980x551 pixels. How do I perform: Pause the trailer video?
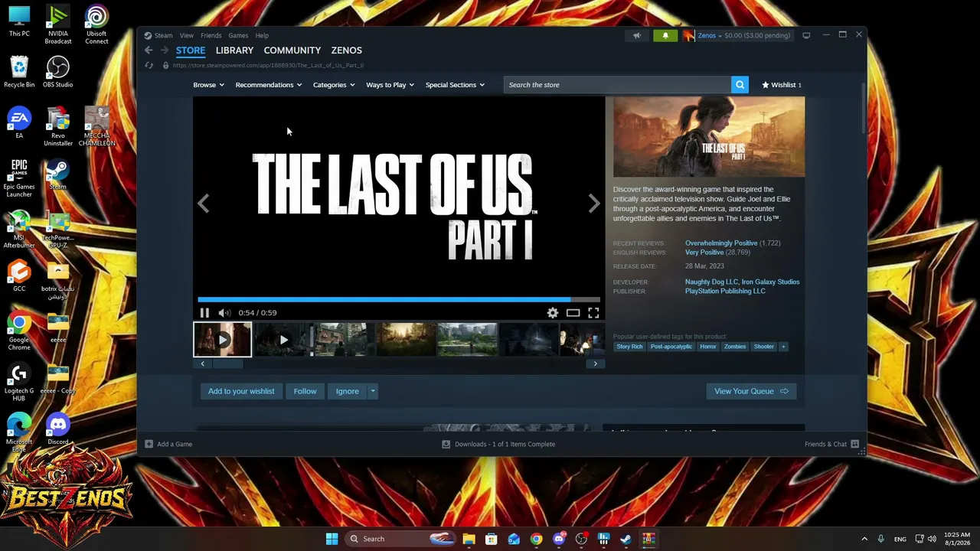(204, 312)
